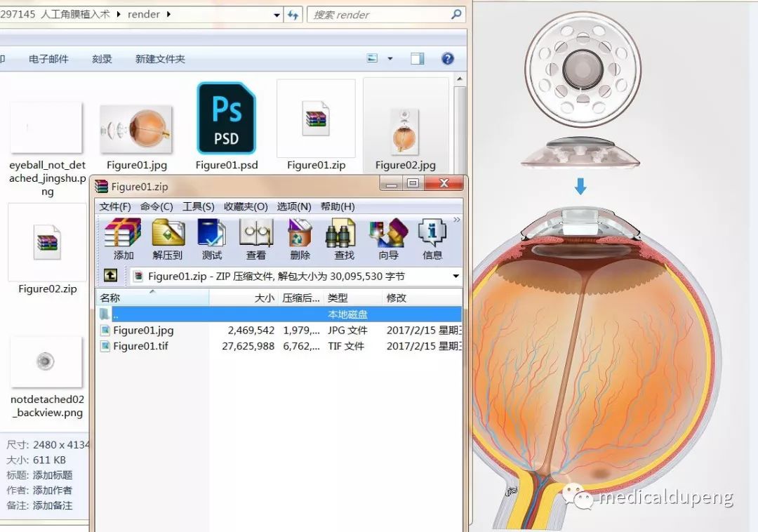
Task: Select Figure01.tif in the archive list
Action: [x=140, y=346]
